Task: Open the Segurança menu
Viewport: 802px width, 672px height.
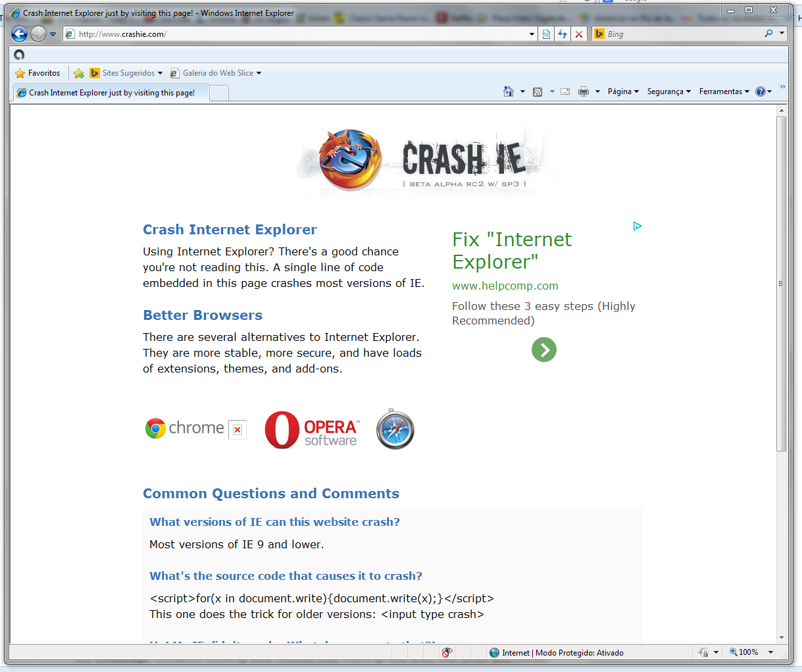Action: pos(668,91)
